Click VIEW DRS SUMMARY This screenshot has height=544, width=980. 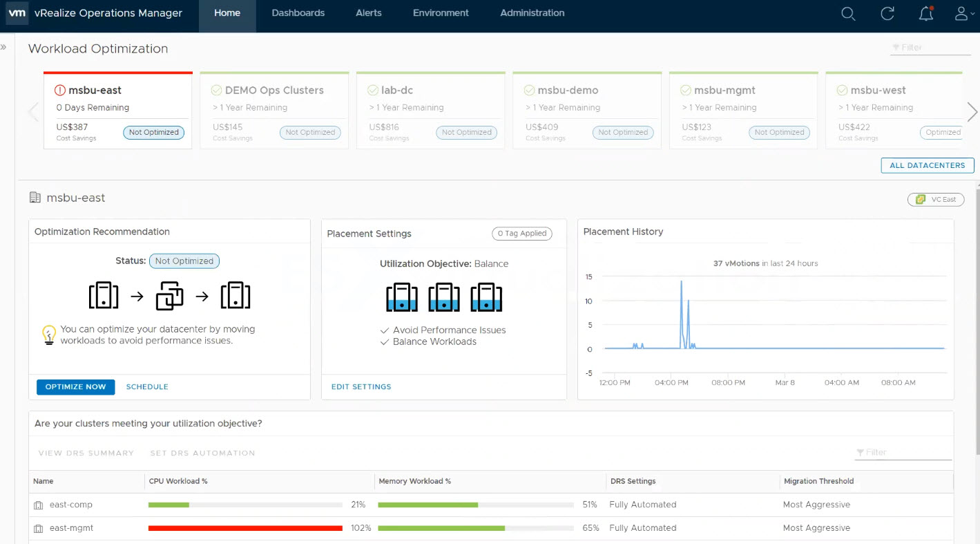click(x=86, y=453)
